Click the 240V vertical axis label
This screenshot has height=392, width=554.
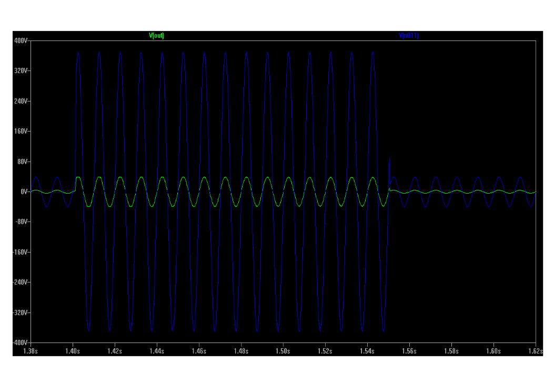(x=21, y=102)
